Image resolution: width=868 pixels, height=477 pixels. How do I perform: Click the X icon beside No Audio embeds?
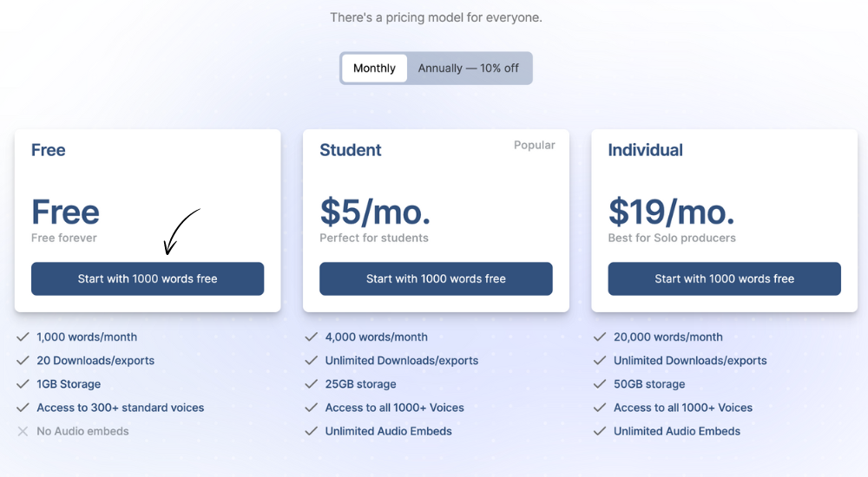click(x=23, y=431)
